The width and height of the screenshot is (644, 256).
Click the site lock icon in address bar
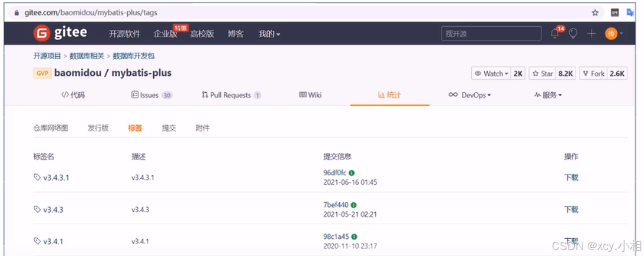pyautogui.click(x=17, y=12)
